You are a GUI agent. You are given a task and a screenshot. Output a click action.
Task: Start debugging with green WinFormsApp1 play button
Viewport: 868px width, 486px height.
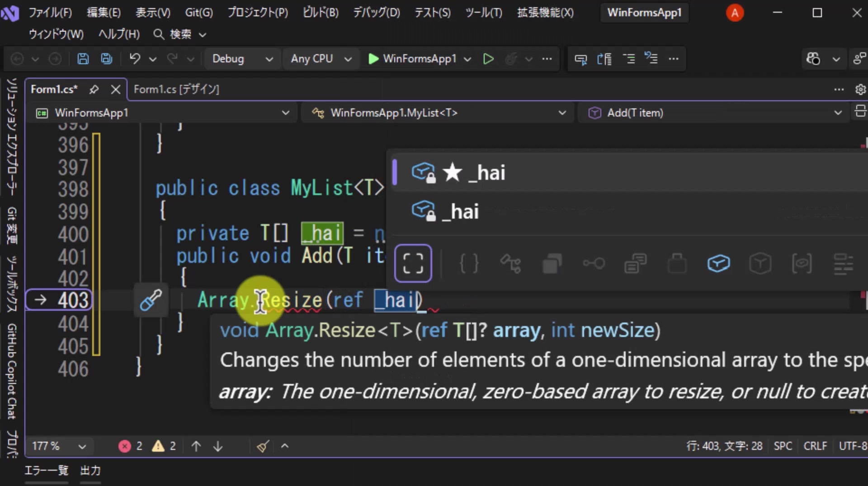pos(412,59)
